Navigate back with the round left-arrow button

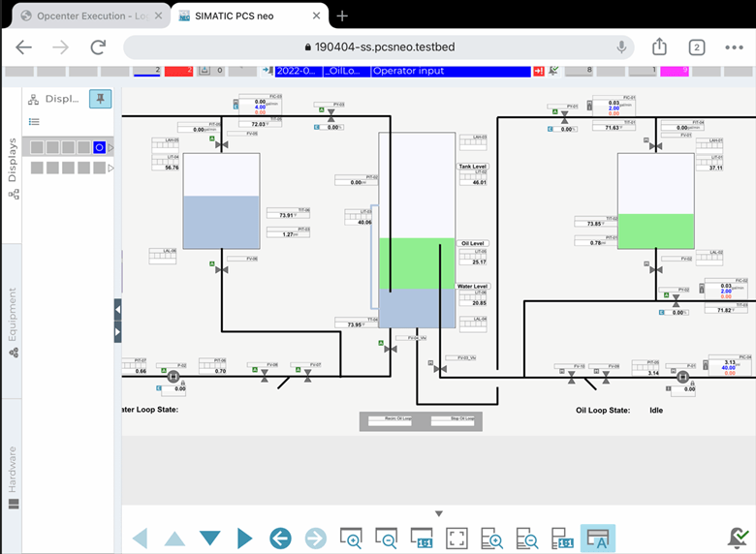[281, 539]
